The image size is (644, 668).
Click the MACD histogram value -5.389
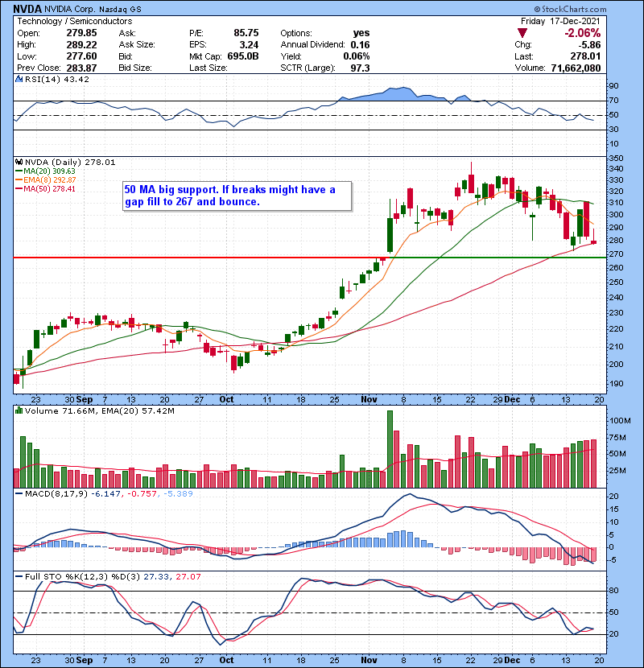point(177,494)
